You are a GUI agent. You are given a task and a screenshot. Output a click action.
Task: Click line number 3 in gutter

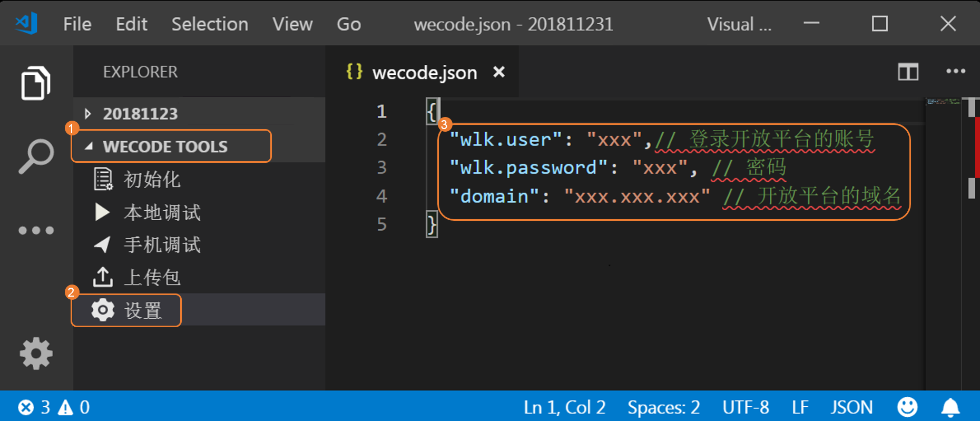click(x=381, y=168)
